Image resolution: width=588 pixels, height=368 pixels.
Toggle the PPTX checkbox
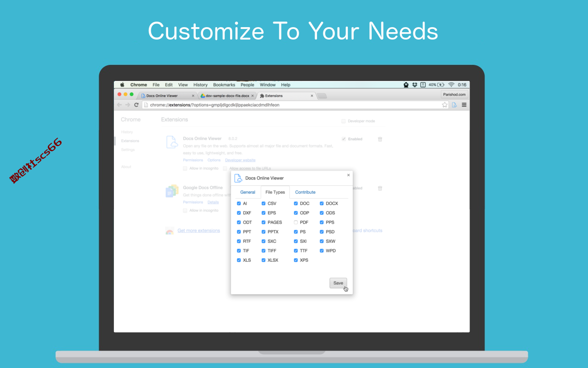264,232
